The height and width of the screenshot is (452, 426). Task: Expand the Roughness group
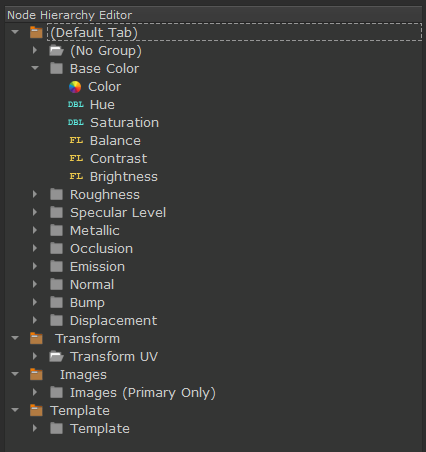(35, 194)
